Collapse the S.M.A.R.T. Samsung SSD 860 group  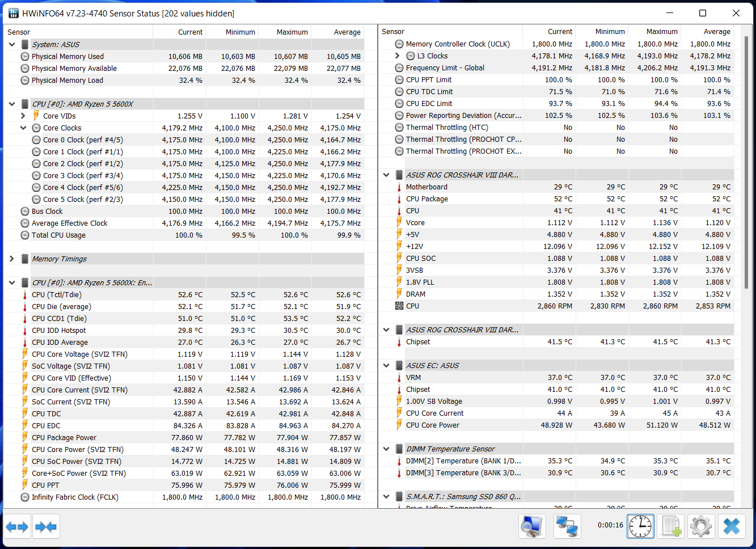pos(386,497)
